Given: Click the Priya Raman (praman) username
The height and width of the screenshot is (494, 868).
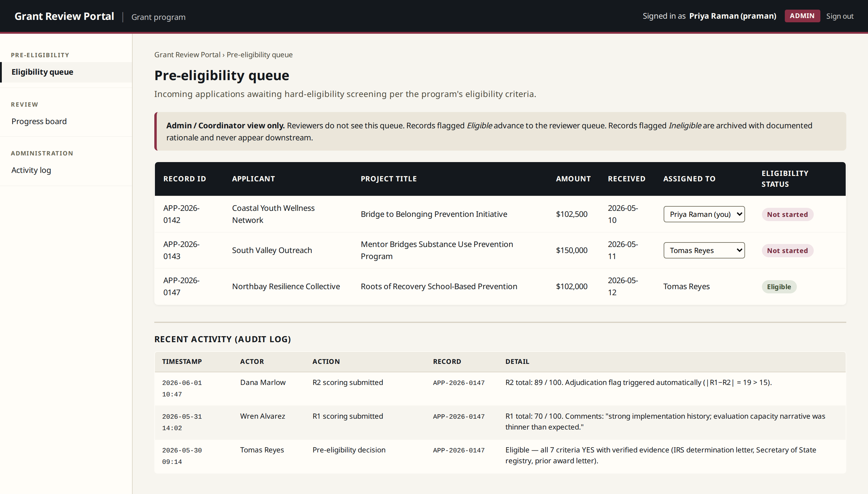Looking at the screenshot, I should coord(733,16).
